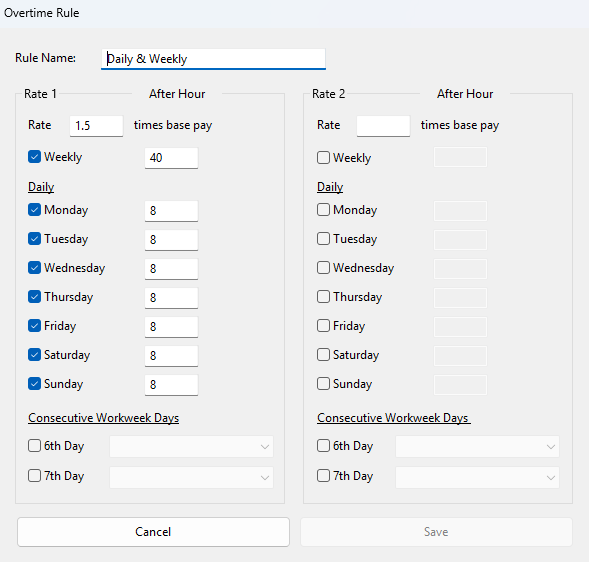This screenshot has width=589, height=562.
Task: Click Rate 1 Tuesday hours field
Action: (x=171, y=240)
